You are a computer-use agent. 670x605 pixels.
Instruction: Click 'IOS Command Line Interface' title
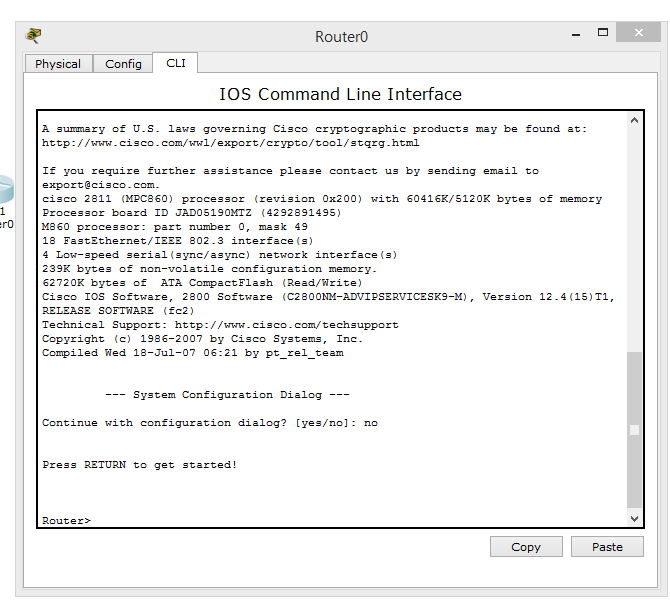click(x=340, y=94)
